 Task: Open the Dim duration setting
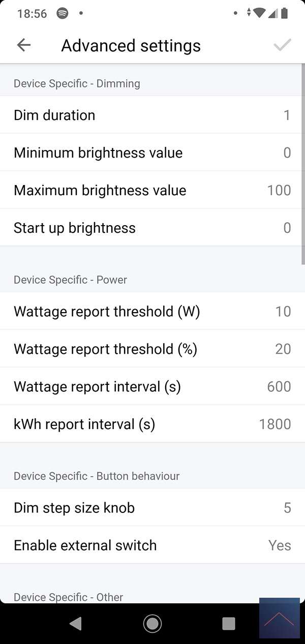click(152, 115)
